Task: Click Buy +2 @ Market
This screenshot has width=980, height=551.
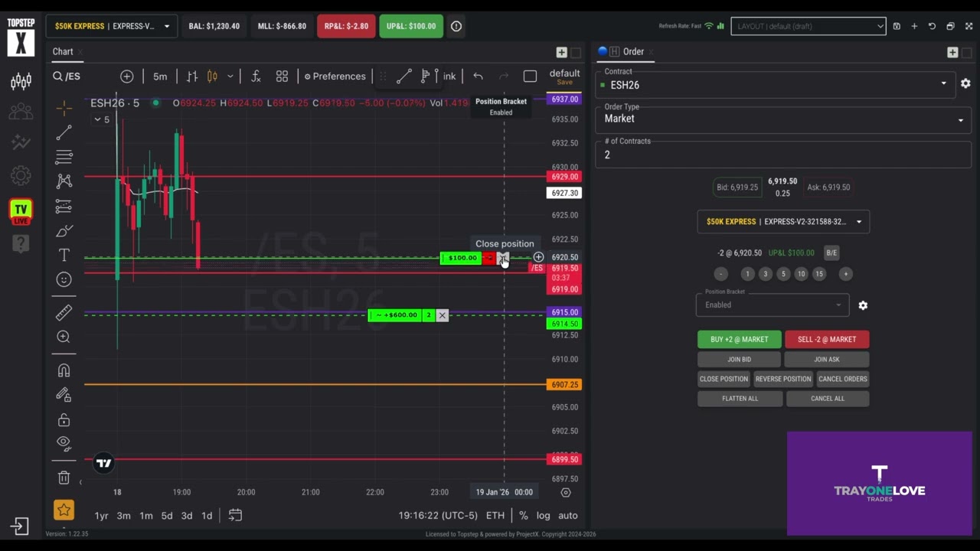Action: point(739,339)
